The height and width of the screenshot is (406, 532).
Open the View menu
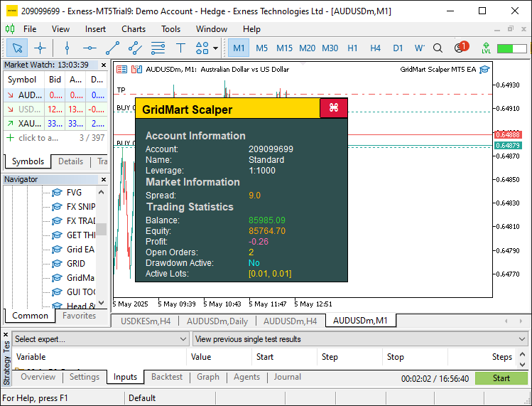coord(60,29)
